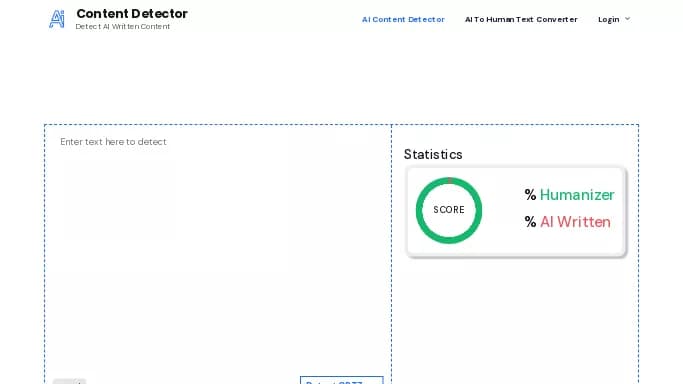
Task: Click the Statistics heading
Action: click(x=433, y=155)
